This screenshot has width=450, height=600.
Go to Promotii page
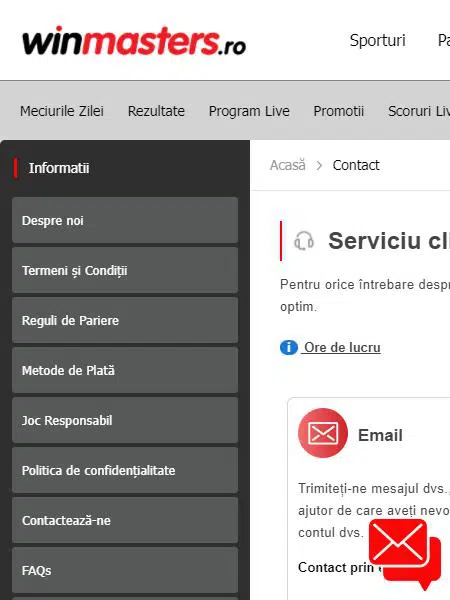point(339,111)
